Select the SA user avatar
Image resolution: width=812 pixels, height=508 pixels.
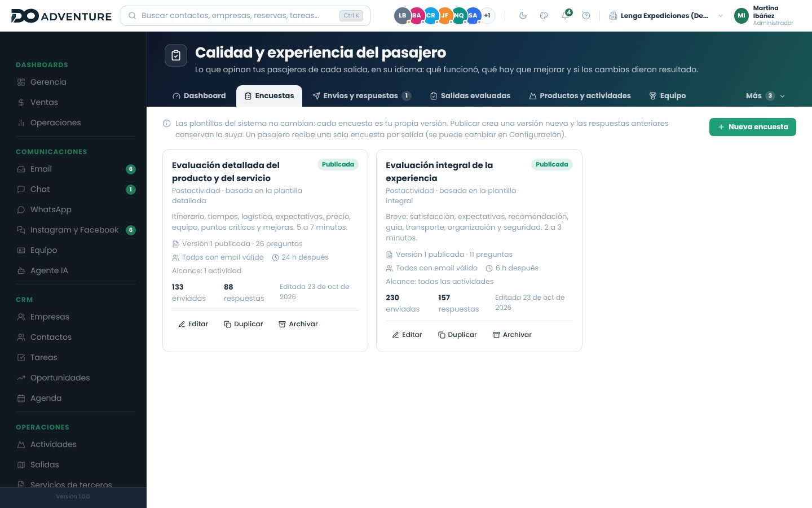[473, 16]
